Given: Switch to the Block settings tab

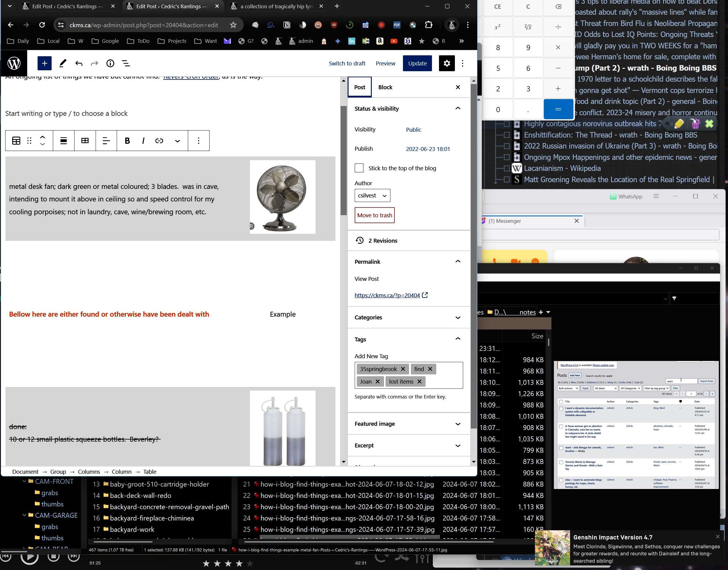Looking at the screenshot, I should (x=385, y=87).
